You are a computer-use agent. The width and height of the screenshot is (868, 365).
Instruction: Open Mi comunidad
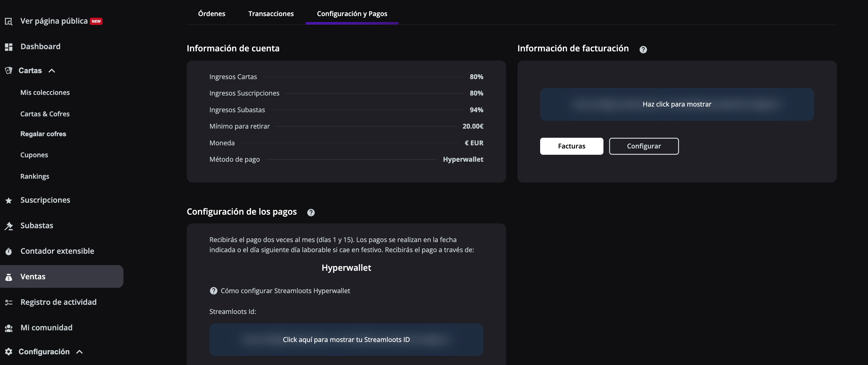(x=47, y=328)
